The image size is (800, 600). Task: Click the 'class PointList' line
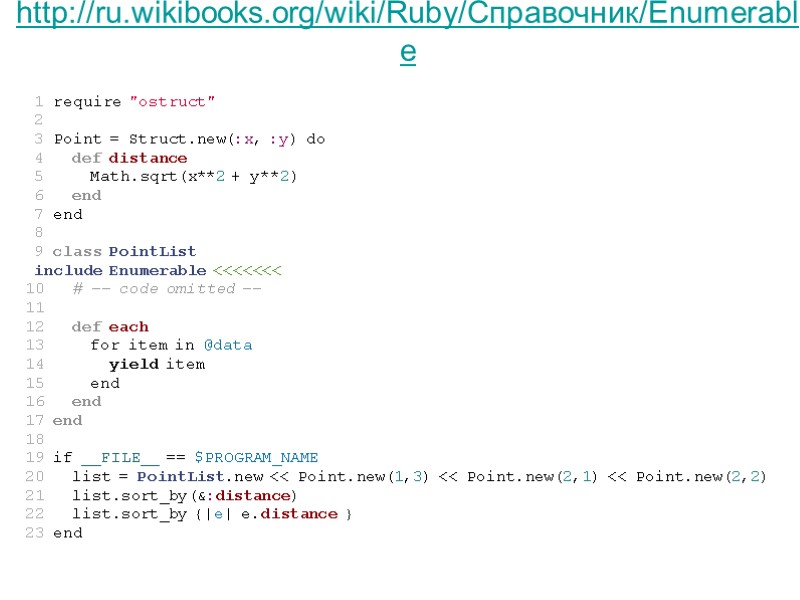click(124, 251)
